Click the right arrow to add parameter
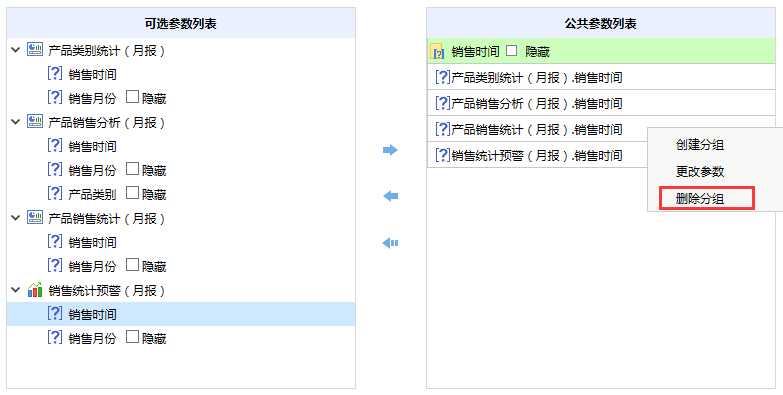This screenshot has height=395, width=783. click(390, 150)
